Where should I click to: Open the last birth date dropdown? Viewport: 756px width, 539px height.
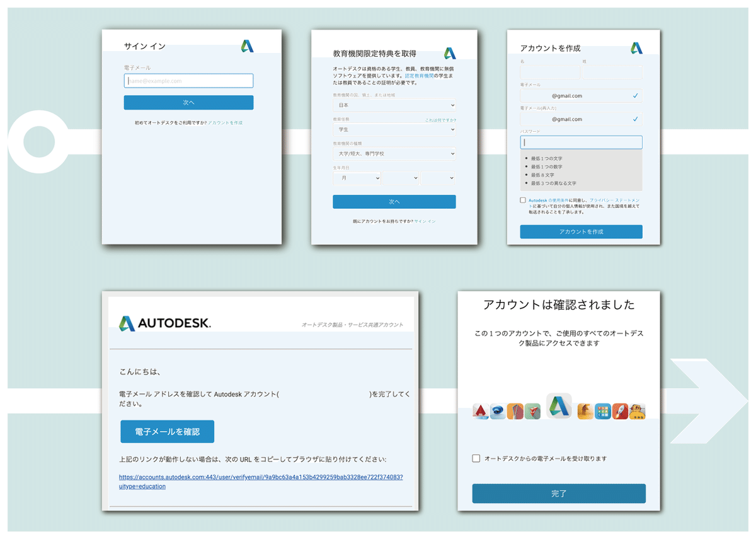[438, 178]
